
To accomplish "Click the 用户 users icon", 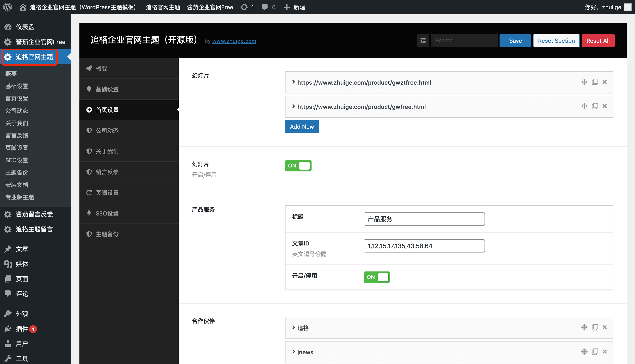I will (x=8, y=344).
